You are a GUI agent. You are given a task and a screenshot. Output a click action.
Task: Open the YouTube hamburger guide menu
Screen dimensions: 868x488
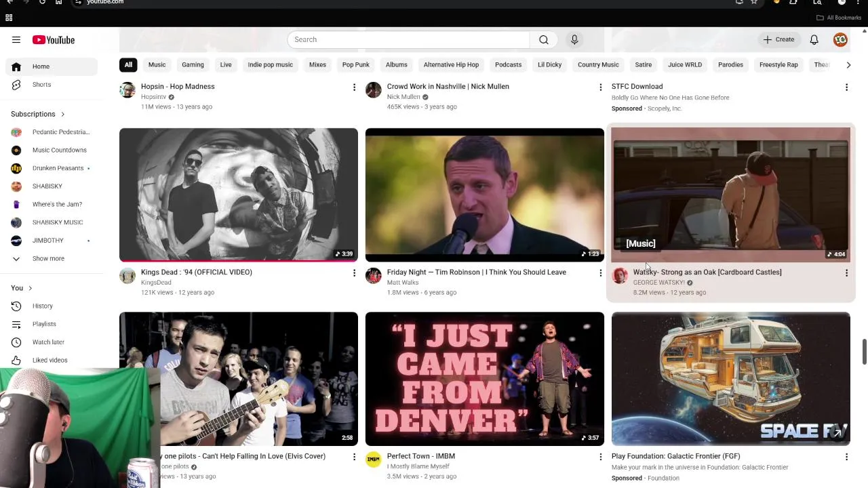16,40
